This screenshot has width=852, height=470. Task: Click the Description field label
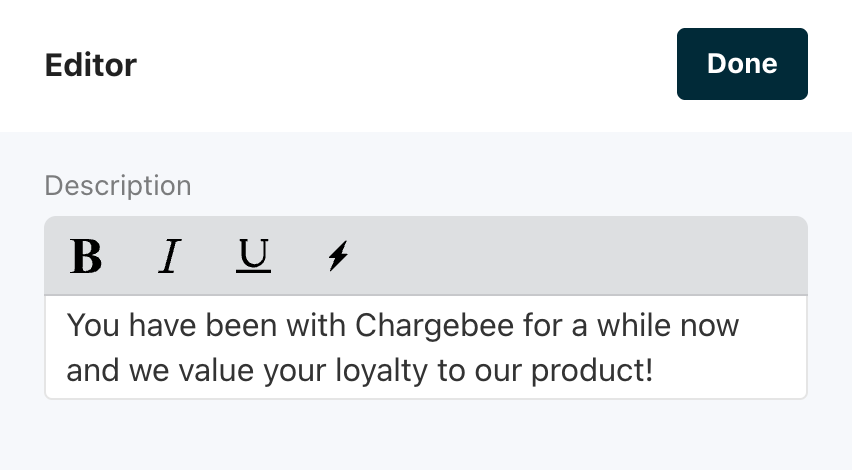118,185
